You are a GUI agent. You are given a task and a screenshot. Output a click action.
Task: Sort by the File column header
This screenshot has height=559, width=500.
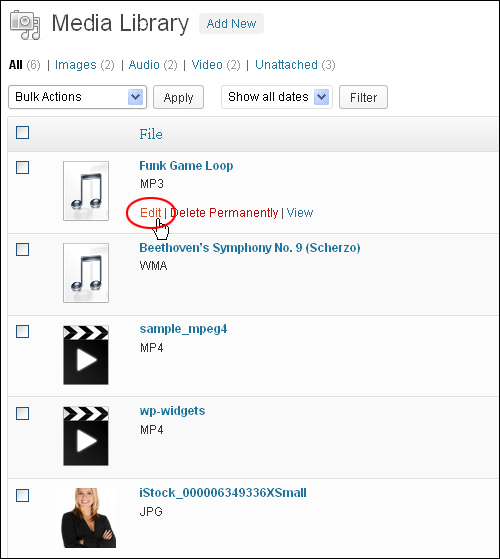coord(151,134)
